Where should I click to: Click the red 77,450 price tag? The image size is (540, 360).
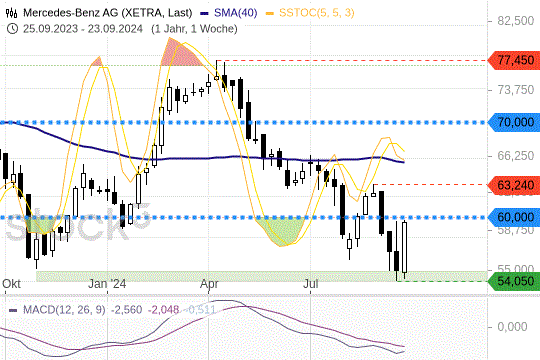click(514, 60)
